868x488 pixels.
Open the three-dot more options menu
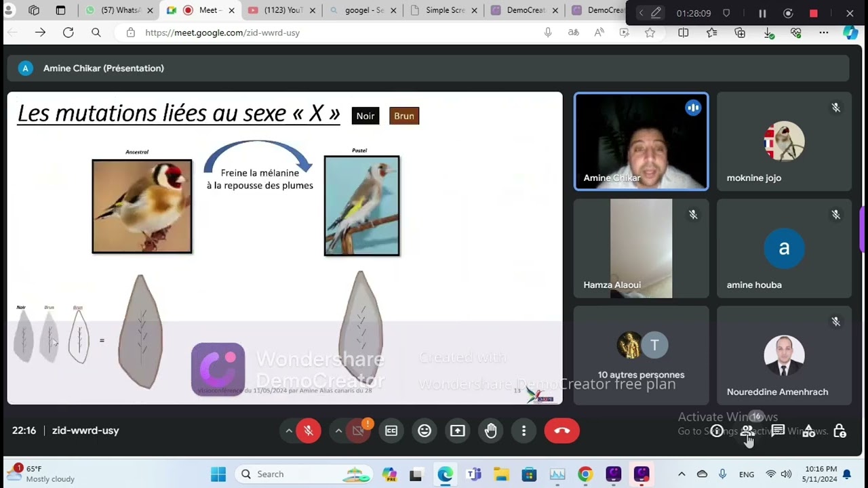(x=524, y=430)
